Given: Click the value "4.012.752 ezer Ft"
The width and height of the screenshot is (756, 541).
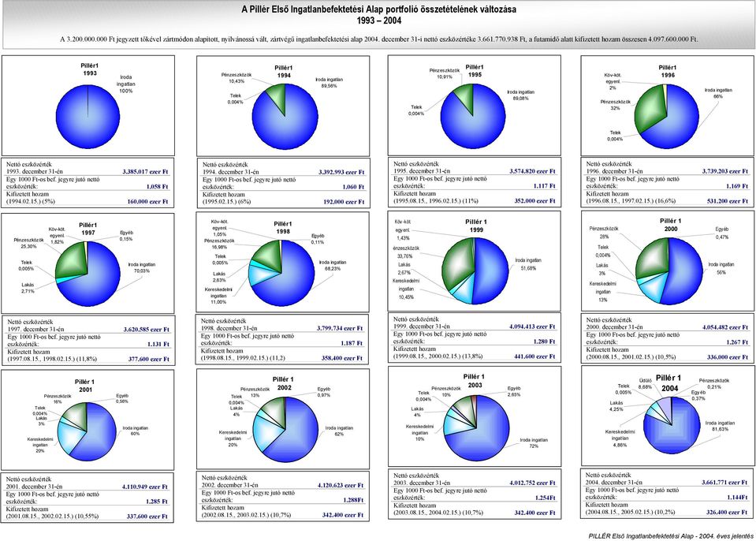Looking at the screenshot, I should tap(532, 483).
